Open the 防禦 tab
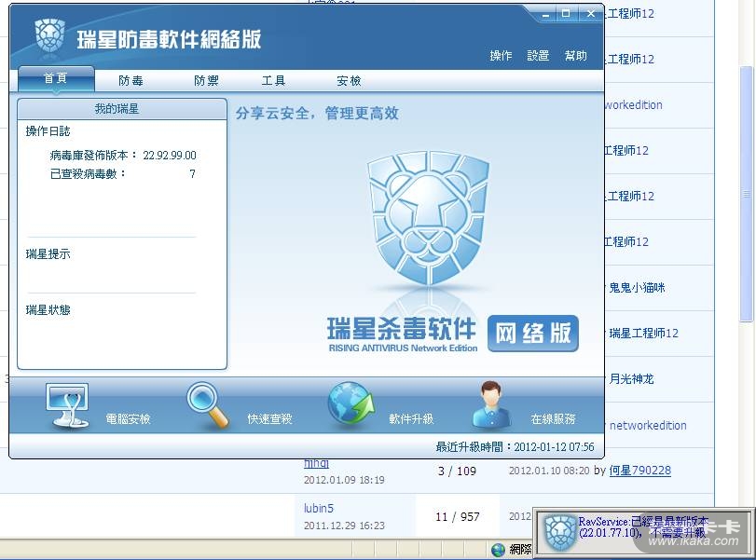 click(x=206, y=80)
